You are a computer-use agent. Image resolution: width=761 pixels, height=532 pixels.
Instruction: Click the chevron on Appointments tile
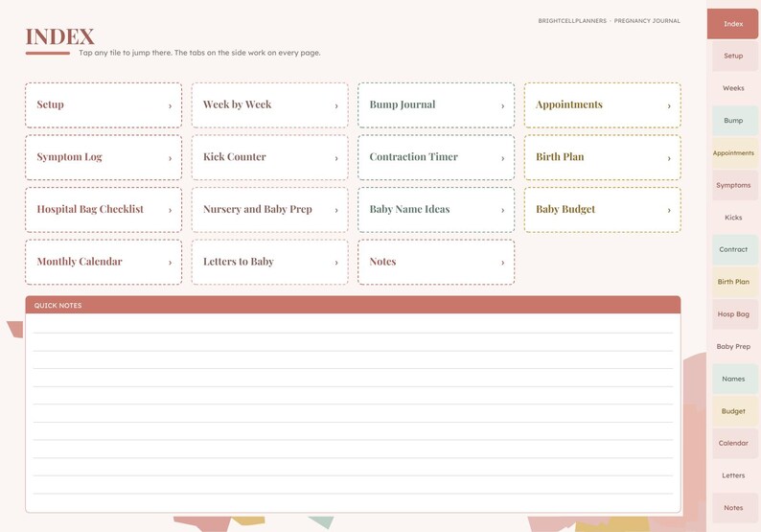(669, 105)
